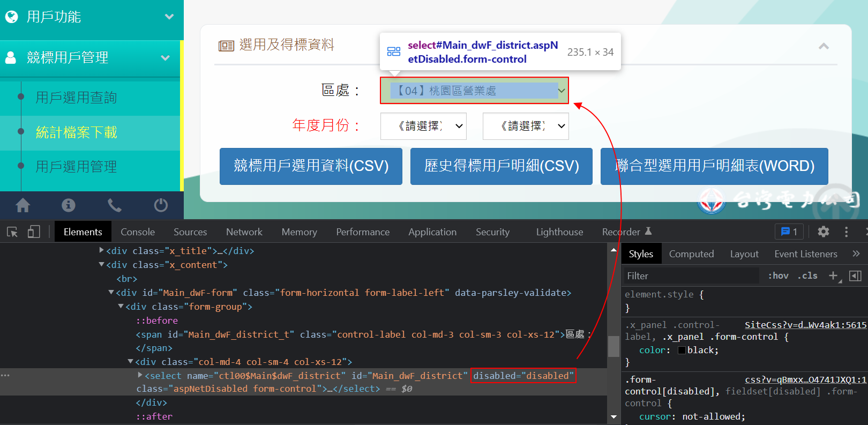Click the info icon in the sidebar footer
This screenshot has width=868, height=425.
pos(69,205)
